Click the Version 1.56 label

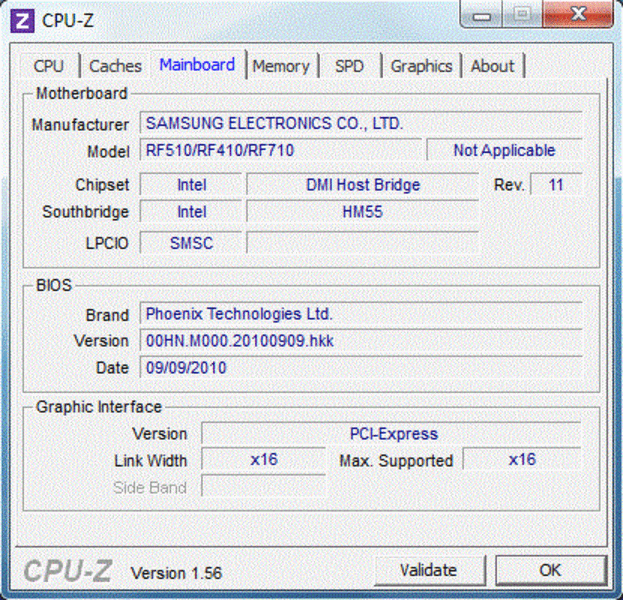click(176, 573)
